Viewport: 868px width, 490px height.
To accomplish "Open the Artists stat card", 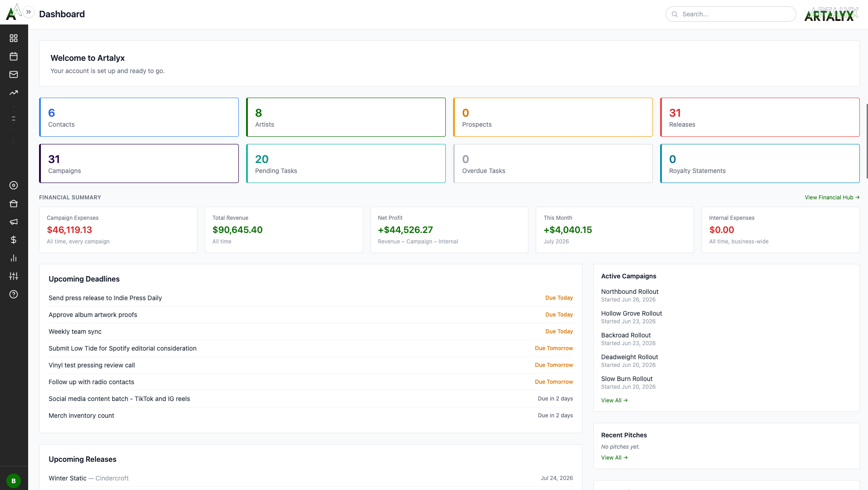I will (346, 117).
